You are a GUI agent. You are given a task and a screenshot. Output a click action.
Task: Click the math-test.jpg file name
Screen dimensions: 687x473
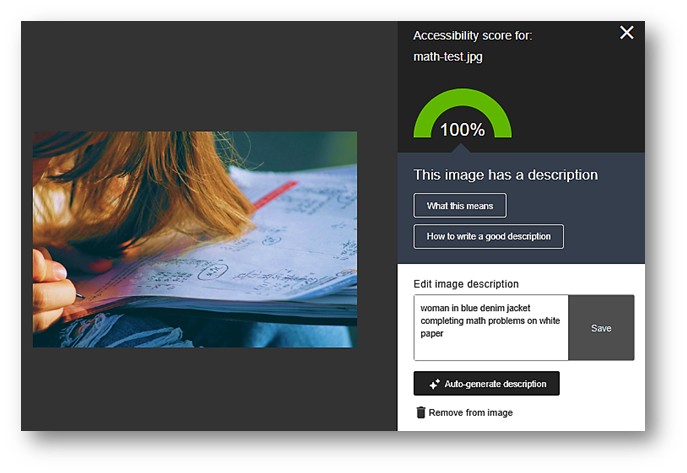tap(448, 57)
